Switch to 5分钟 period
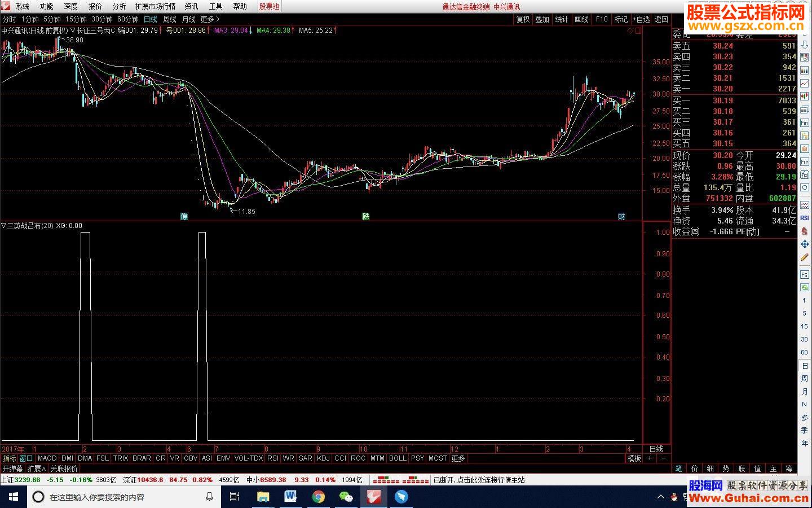The height and width of the screenshot is (508, 812). 52,19
